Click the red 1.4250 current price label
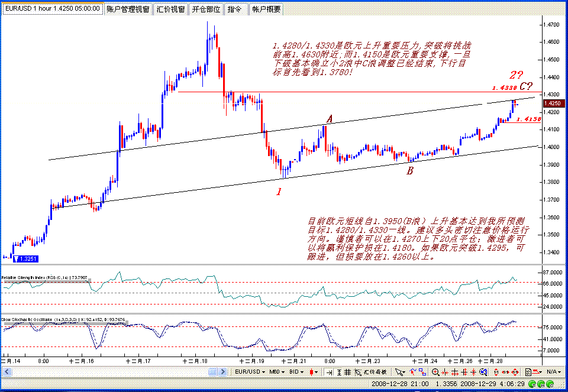 553,103
